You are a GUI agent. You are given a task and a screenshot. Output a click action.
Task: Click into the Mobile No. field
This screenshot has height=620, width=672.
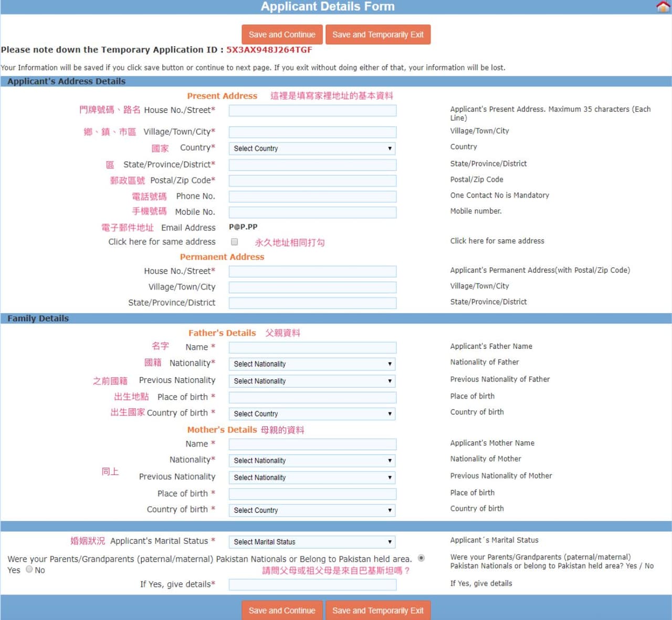pos(312,212)
